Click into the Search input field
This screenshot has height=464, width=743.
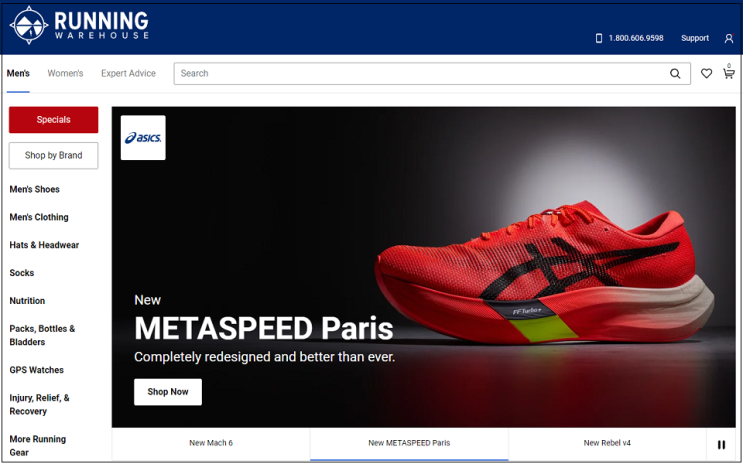[422, 73]
